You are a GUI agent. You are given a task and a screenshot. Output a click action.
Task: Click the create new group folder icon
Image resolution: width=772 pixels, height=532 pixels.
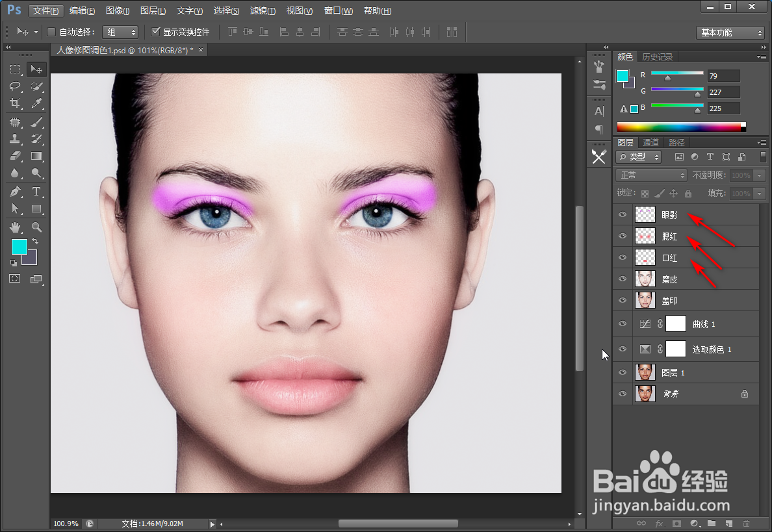pos(712,523)
